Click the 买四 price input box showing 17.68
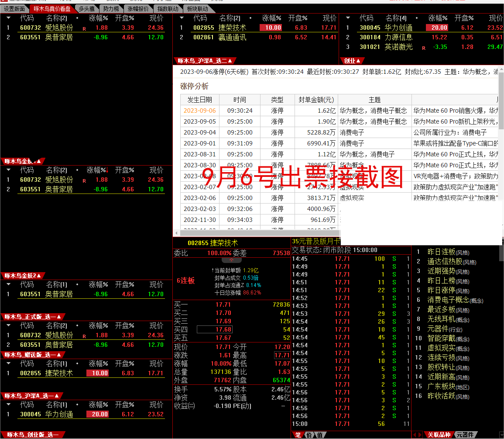The image size is (504, 439). (215, 329)
